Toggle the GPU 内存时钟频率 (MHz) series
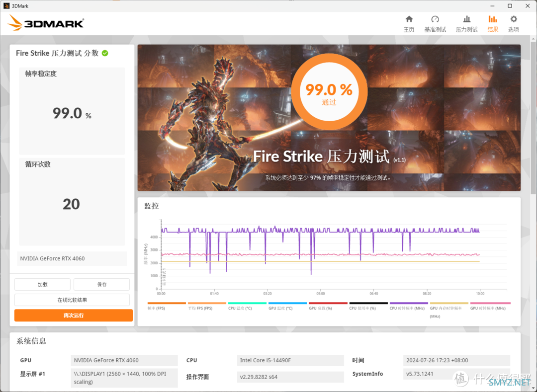 point(449,310)
